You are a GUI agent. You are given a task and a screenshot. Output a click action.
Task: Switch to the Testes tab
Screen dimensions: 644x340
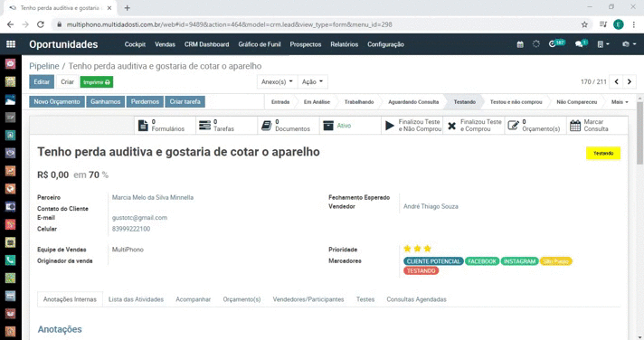[x=365, y=299]
